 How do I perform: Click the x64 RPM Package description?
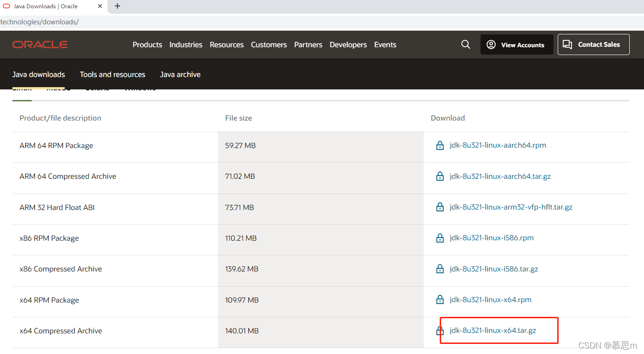tap(49, 300)
